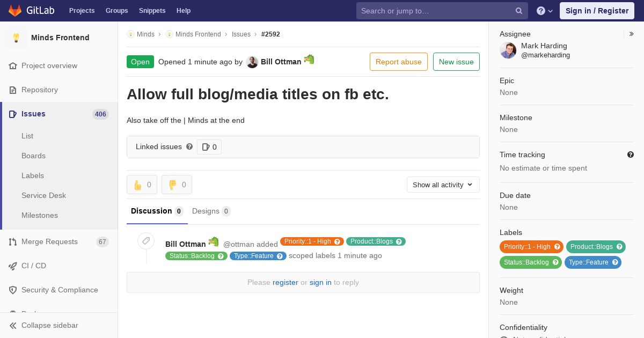The image size is (644, 338).
Task: Click the Merge Requests icon
Action: click(x=13, y=241)
